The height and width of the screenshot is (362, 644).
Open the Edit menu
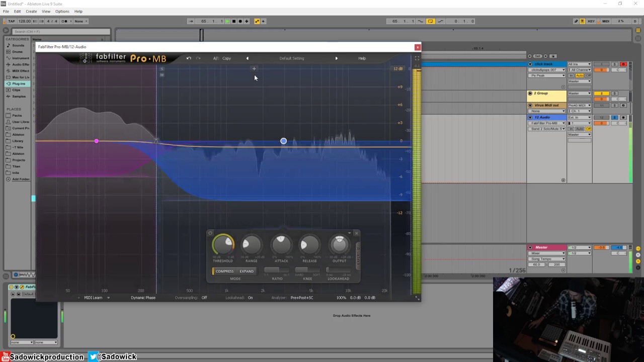pyautogui.click(x=18, y=11)
